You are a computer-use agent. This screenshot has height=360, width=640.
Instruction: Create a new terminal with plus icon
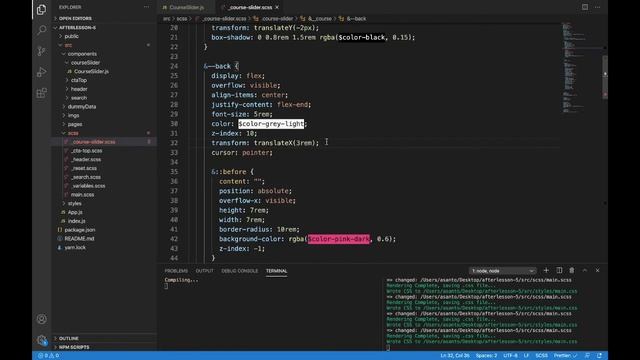click(546, 270)
